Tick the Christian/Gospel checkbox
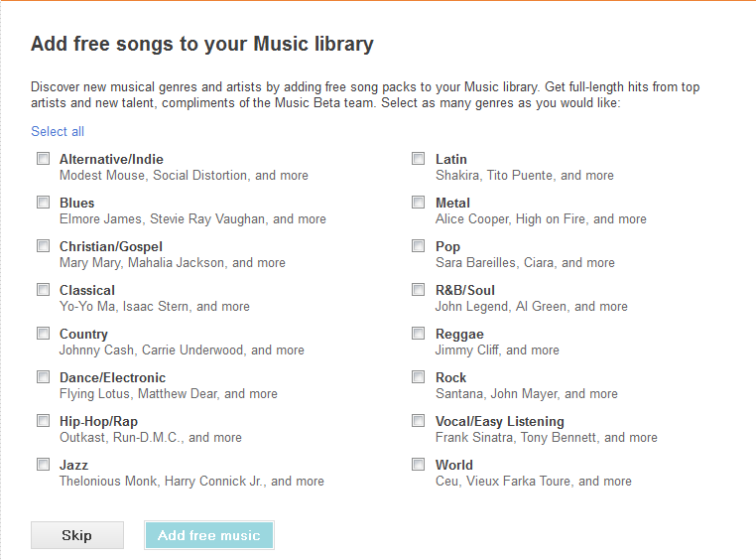The height and width of the screenshot is (560, 756). [43, 246]
